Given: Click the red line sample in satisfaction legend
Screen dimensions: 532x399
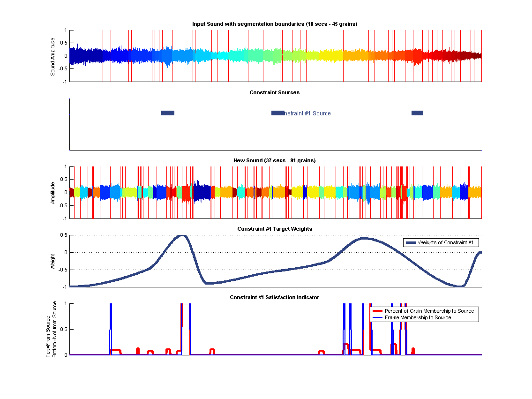Looking at the screenshot, I should 377,311.
